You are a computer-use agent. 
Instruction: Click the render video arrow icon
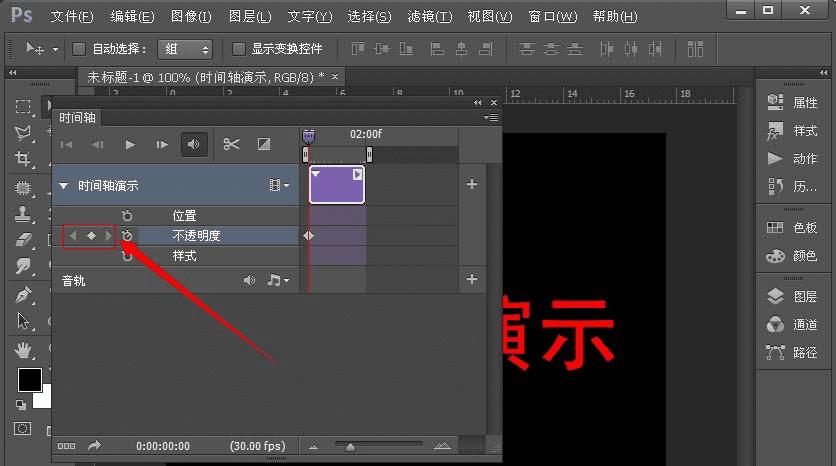(94, 445)
